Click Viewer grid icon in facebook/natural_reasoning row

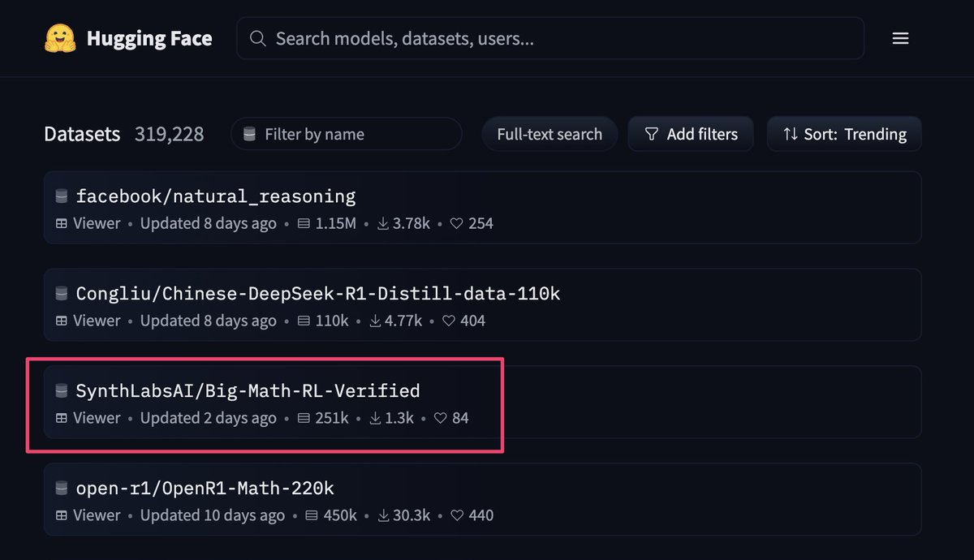click(61, 223)
